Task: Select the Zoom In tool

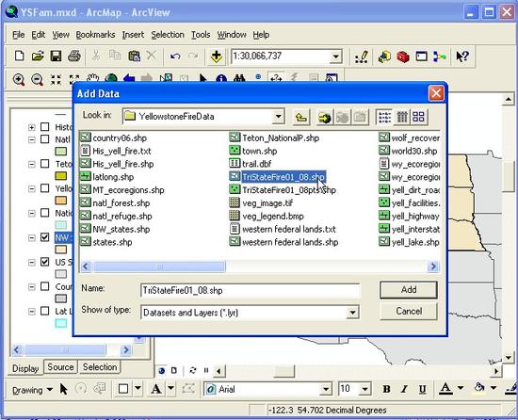Action: 19,80
